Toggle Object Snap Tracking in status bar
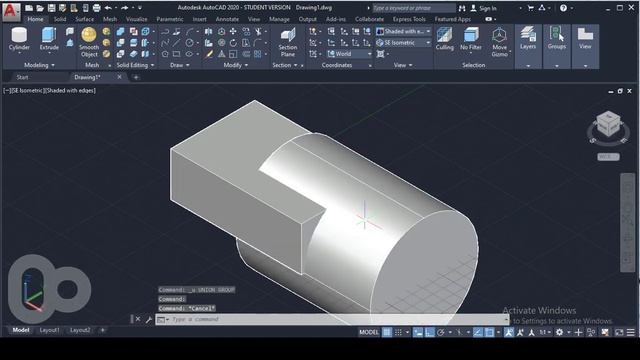This screenshot has width=640, height=360. (x=478, y=332)
